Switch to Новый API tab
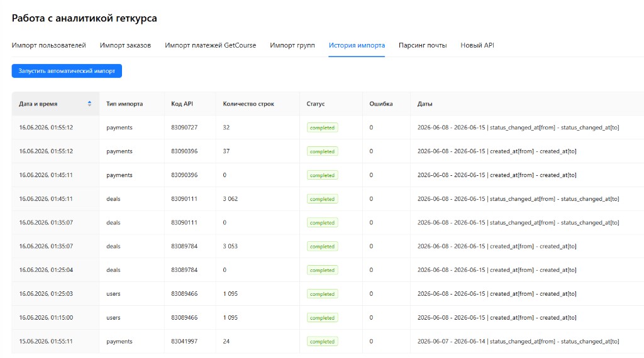The image size is (644, 358). [477, 45]
